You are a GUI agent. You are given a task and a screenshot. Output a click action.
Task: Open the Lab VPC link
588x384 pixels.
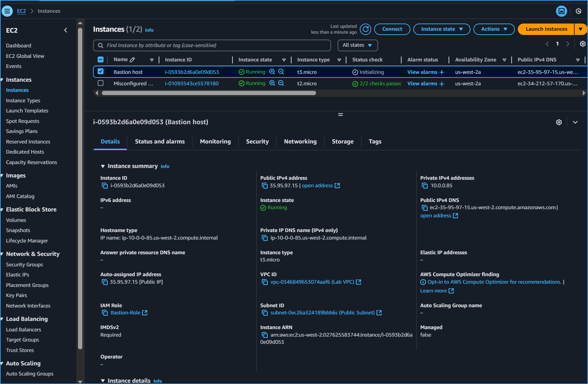pyautogui.click(x=311, y=282)
